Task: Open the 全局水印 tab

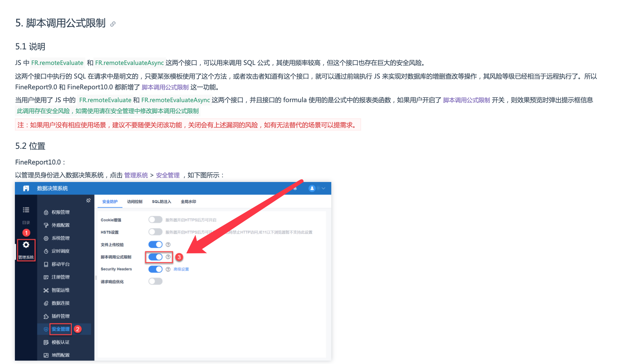Action: 188,202
